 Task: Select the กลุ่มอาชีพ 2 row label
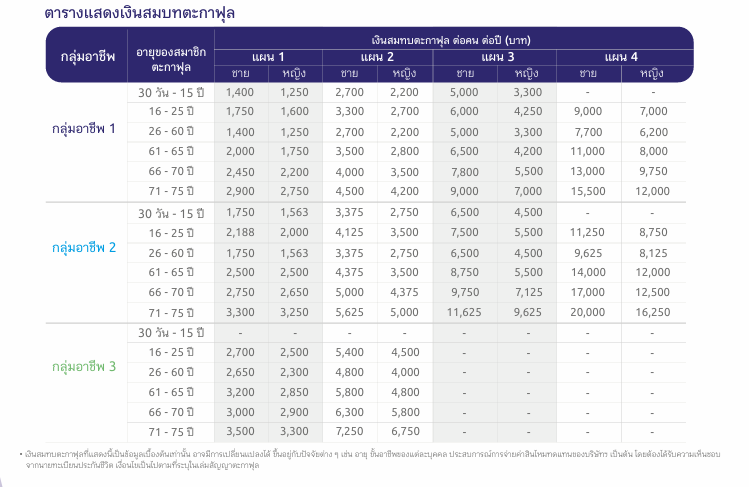[x=85, y=248]
